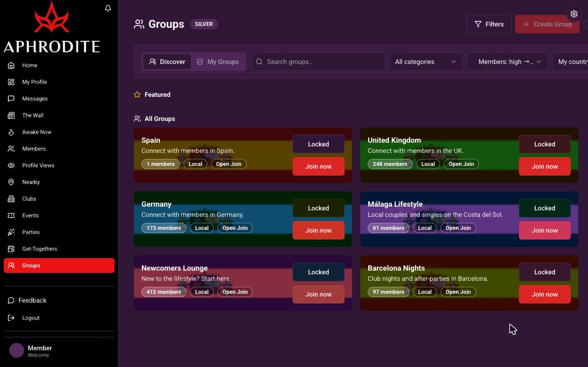Click the Messages speech bubble icon
Image resolution: width=588 pixels, height=367 pixels.
11,99
